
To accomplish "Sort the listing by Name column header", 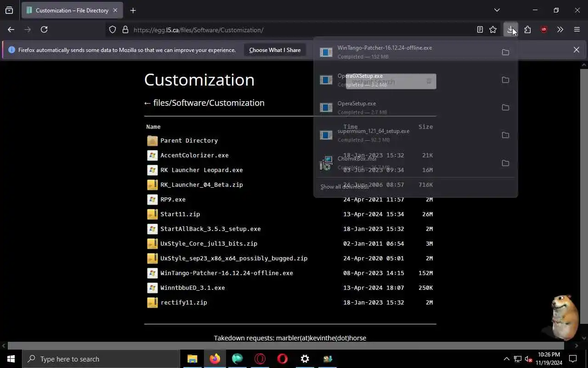I will [153, 126].
